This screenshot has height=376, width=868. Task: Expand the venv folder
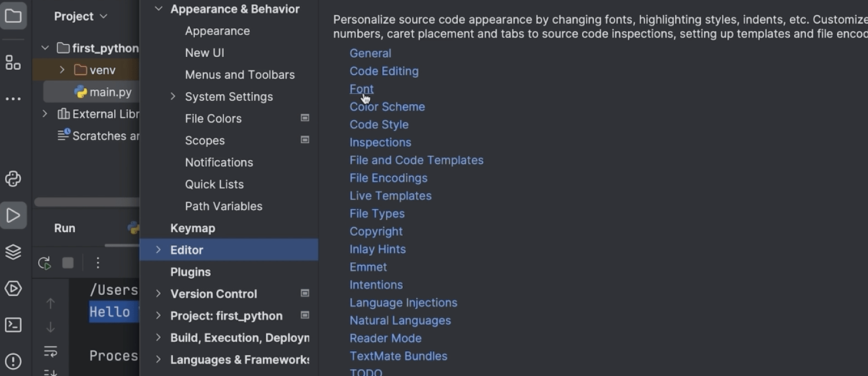click(x=62, y=70)
